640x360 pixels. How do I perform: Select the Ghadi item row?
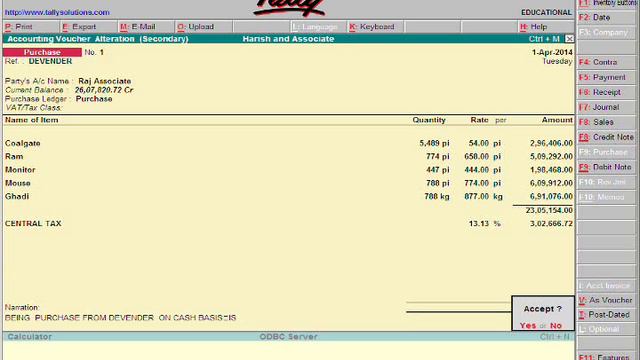289,196
